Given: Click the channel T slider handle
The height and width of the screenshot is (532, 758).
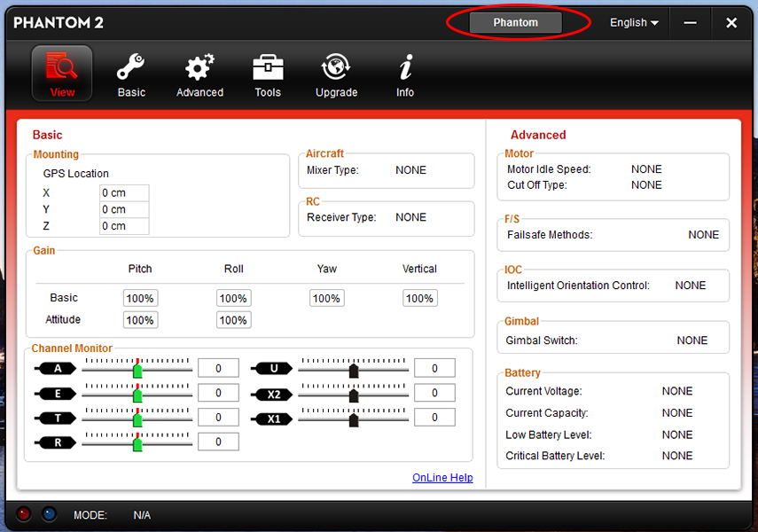Looking at the screenshot, I should (x=137, y=419).
